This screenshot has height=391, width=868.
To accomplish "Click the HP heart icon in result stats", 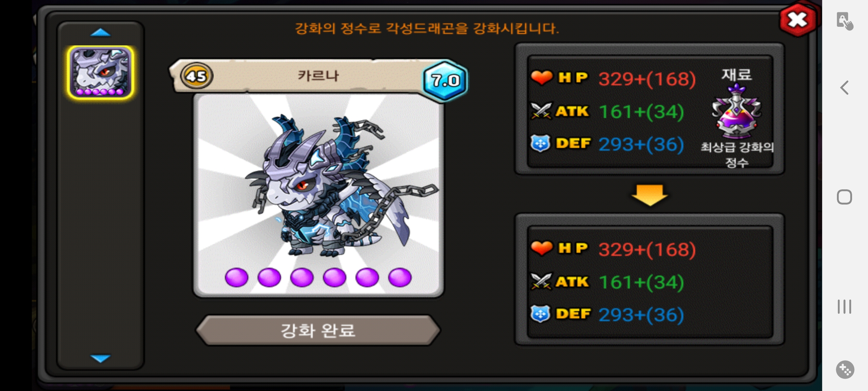I will (x=541, y=248).
